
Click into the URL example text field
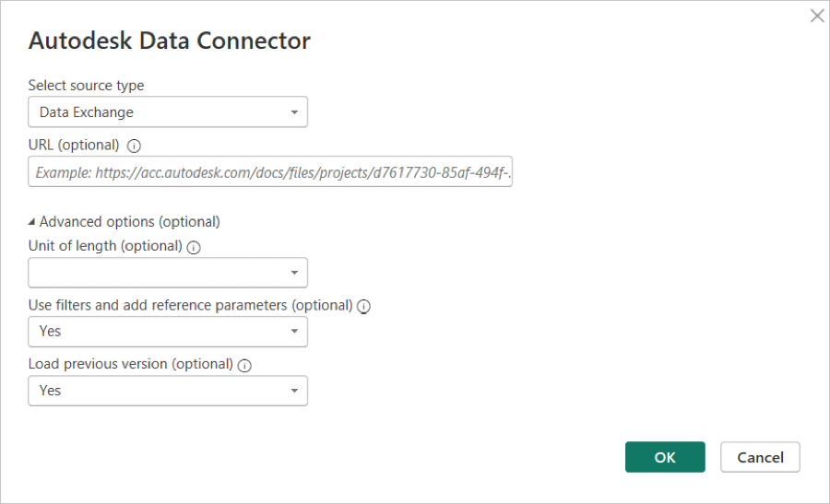coord(269,171)
